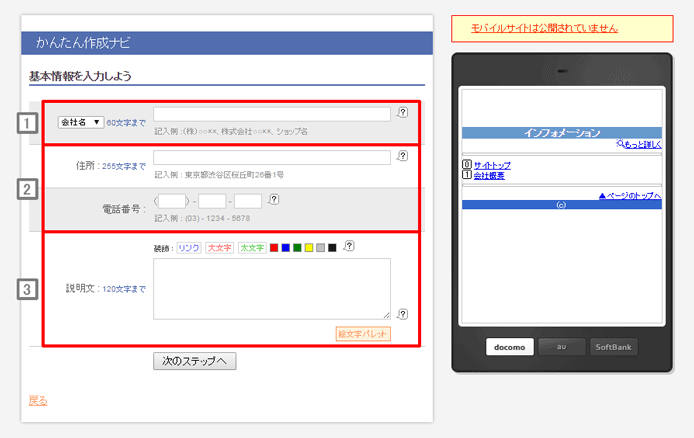Open help icon beside description textarea
The width and height of the screenshot is (694, 438).
point(402,313)
